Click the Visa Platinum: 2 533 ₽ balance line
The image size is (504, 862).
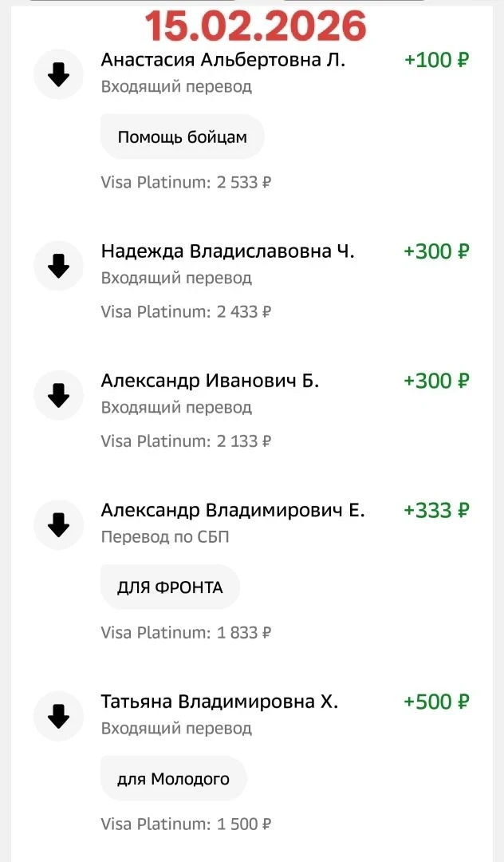(x=186, y=182)
